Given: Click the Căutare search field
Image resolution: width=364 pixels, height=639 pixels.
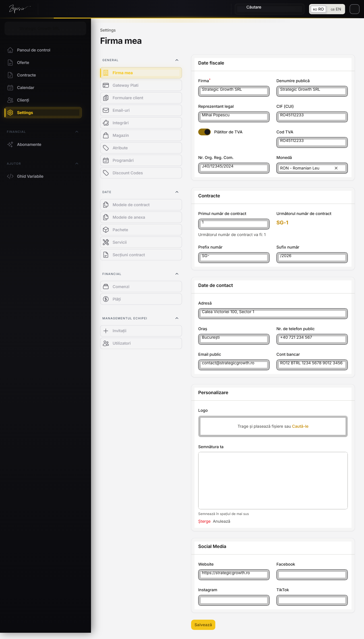Looking at the screenshot, I should [270, 9].
